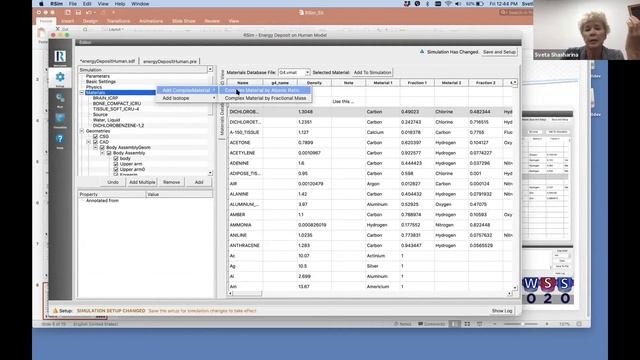640x360 pixels.
Task: Select the Setup gear icon in sidebar
Action: 60,77
